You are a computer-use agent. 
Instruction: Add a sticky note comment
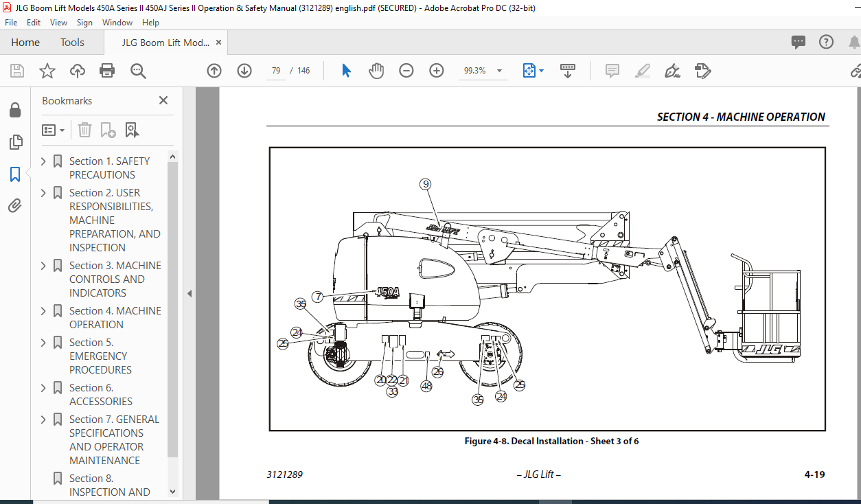point(612,71)
